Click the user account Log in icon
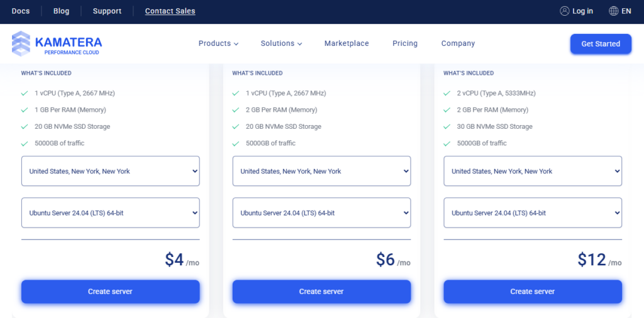The width and height of the screenshot is (644, 318). [x=564, y=11]
